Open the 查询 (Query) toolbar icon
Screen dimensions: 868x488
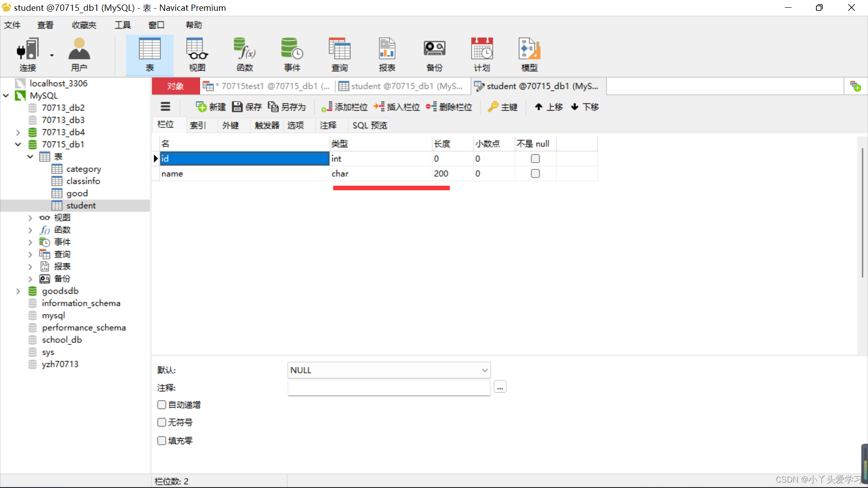(340, 55)
